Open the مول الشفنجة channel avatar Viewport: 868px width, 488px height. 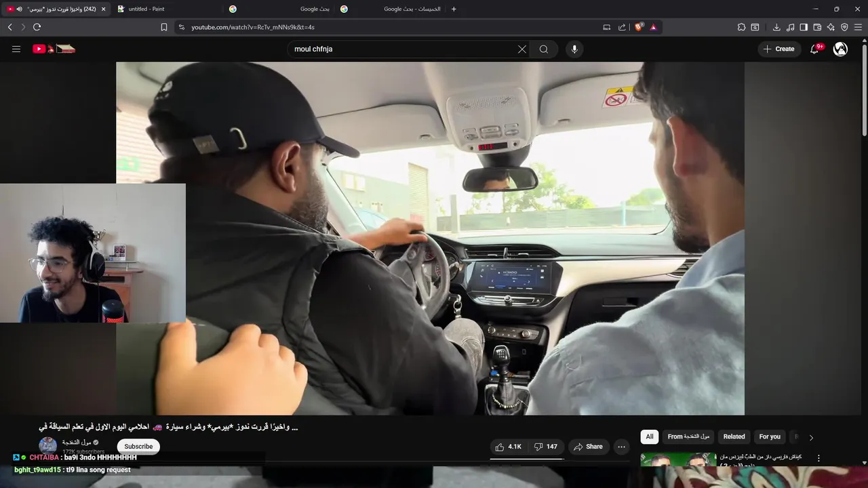pos(47,445)
